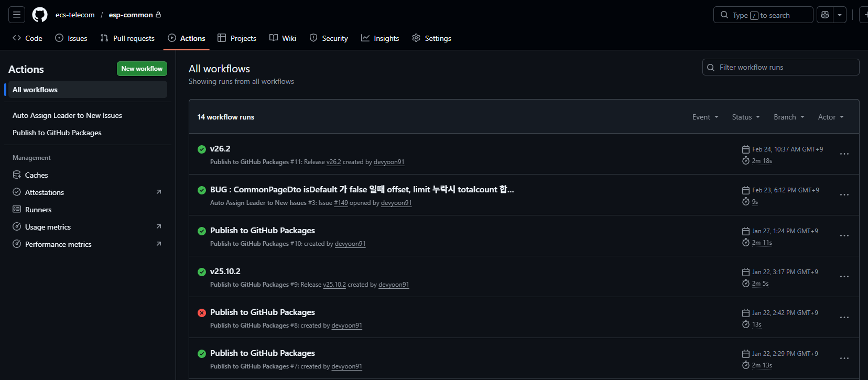Open issue #149 link
Screen dimensions: 868x380
[341, 203]
